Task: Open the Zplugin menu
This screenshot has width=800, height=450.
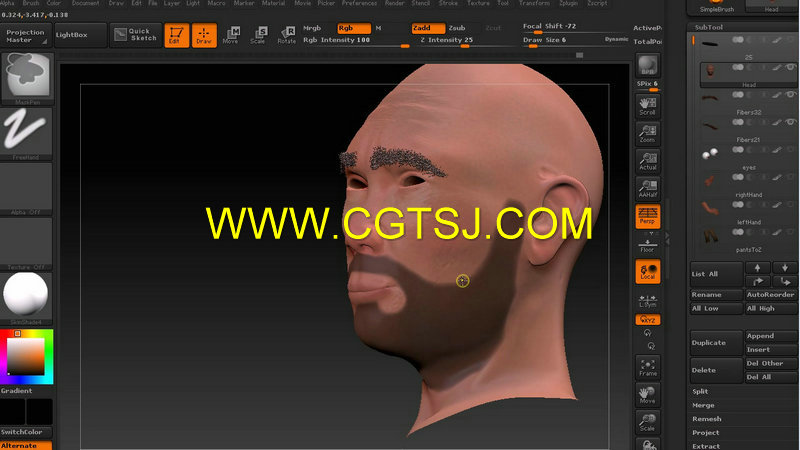Action: click(x=568, y=3)
